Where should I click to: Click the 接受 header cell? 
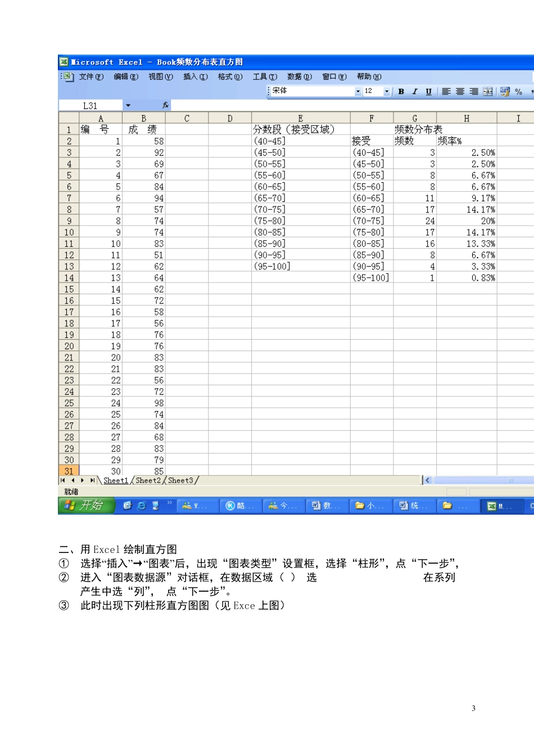click(372, 141)
